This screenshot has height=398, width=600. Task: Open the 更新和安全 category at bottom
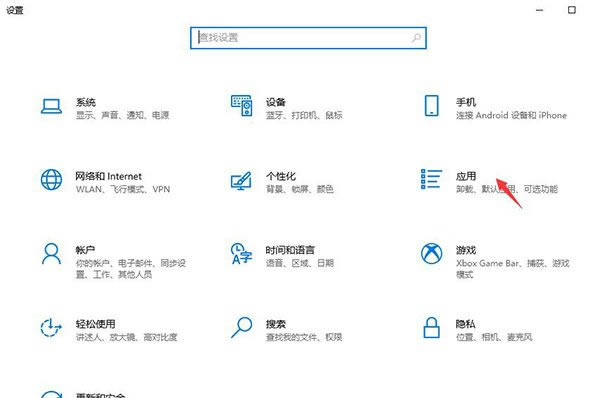pos(101,395)
